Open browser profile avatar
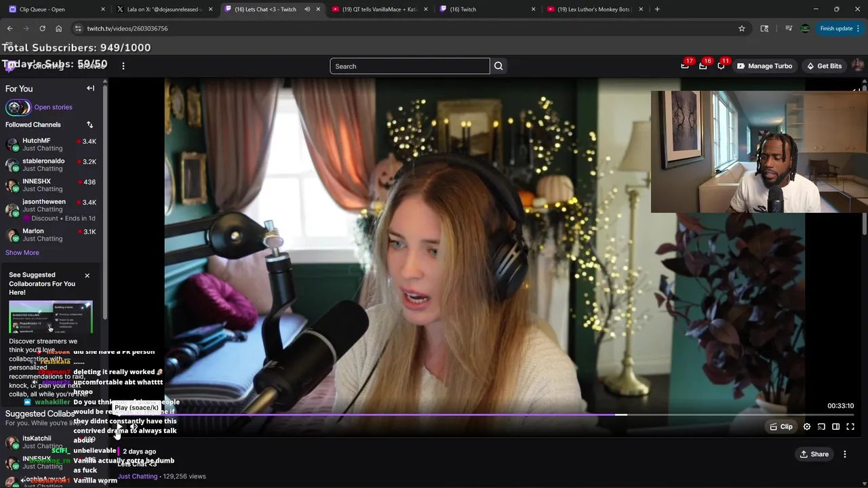This screenshot has width=868, height=488. tap(805, 28)
